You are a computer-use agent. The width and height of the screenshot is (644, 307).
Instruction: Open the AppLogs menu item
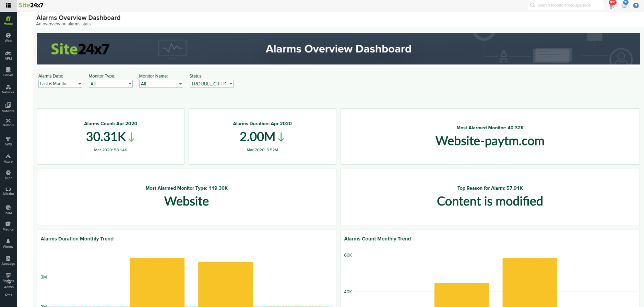(x=8, y=260)
